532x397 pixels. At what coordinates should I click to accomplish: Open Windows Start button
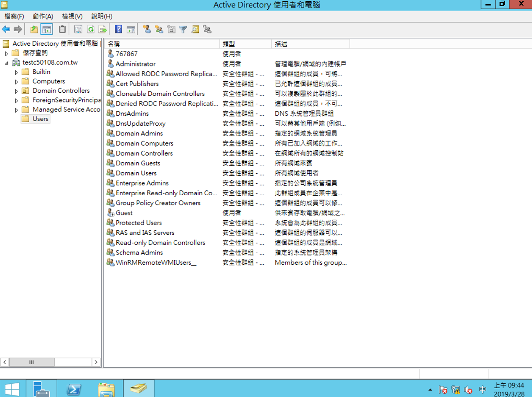(12, 389)
